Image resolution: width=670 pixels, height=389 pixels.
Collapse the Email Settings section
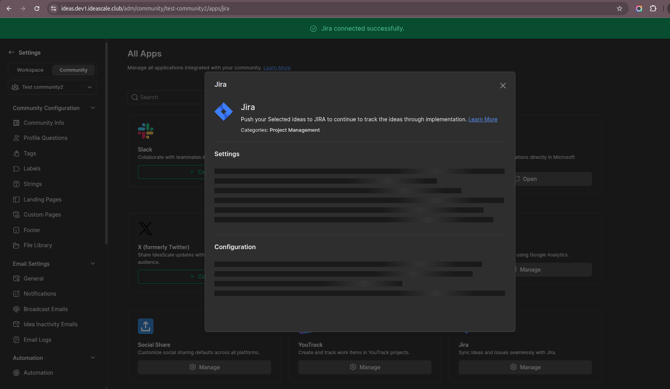(x=93, y=264)
